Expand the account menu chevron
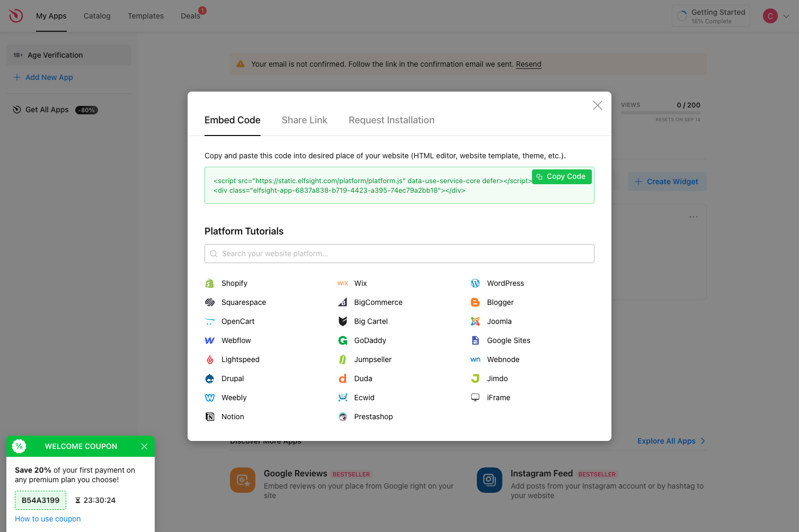This screenshot has height=532, width=799. [x=786, y=16]
